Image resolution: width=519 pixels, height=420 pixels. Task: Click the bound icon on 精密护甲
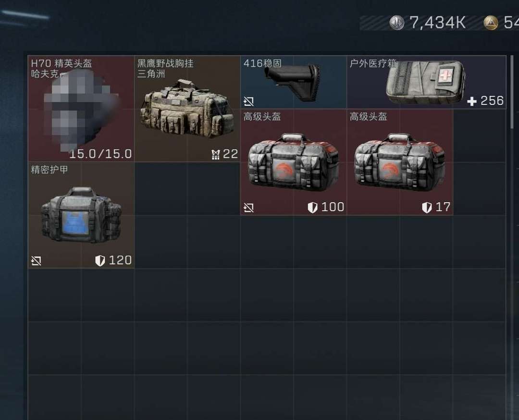(36, 261)
